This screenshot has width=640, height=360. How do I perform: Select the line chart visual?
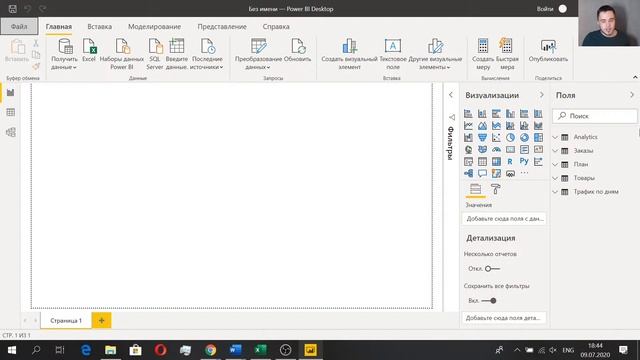469,126
